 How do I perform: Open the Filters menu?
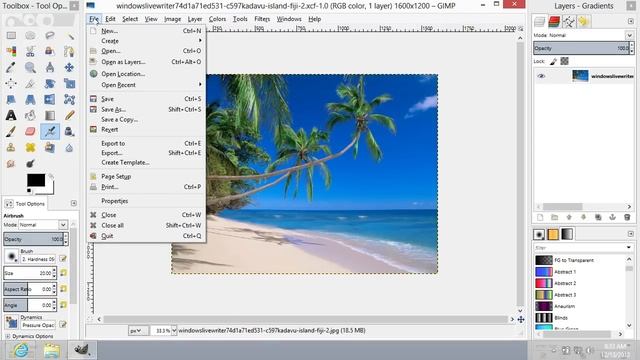click(x=262, y=19)
